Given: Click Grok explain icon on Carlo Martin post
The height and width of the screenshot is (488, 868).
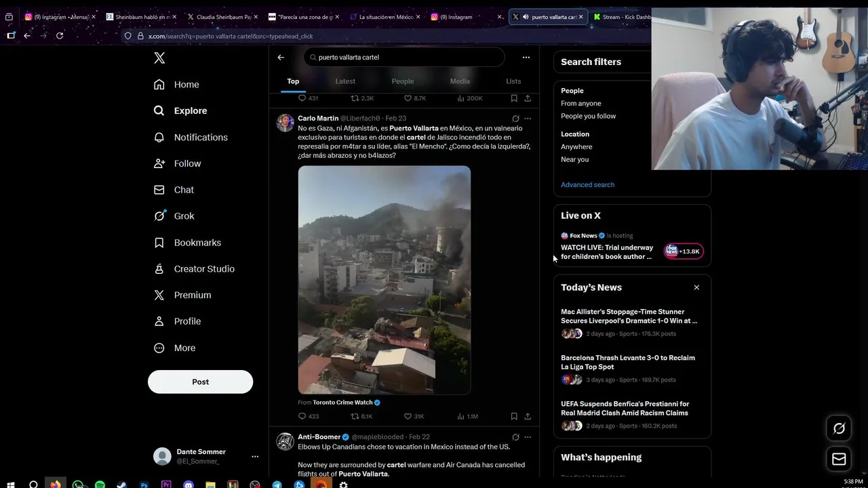Looking at the screenshot, I should coord(515,119).
